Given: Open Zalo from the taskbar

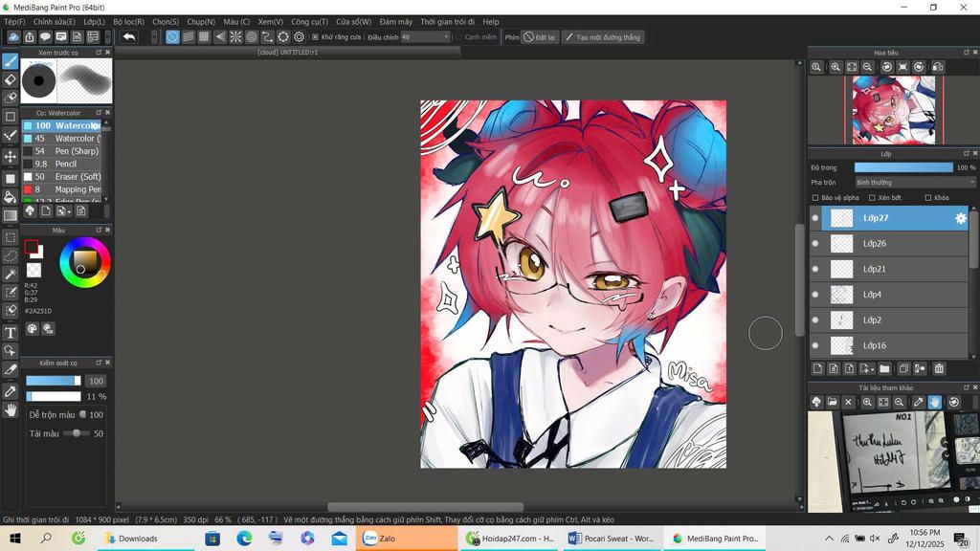Looking at the screenshot, I should point(406,538).
